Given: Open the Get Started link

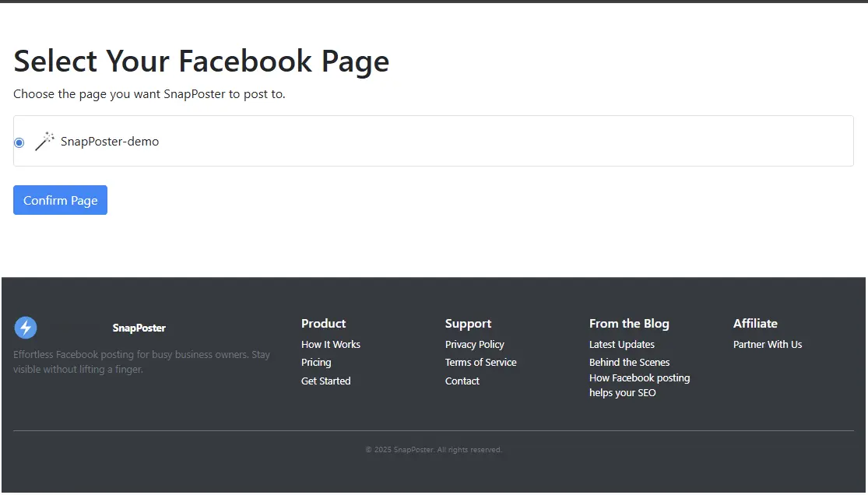Looking at the screenshot, I should coord(325,381).
